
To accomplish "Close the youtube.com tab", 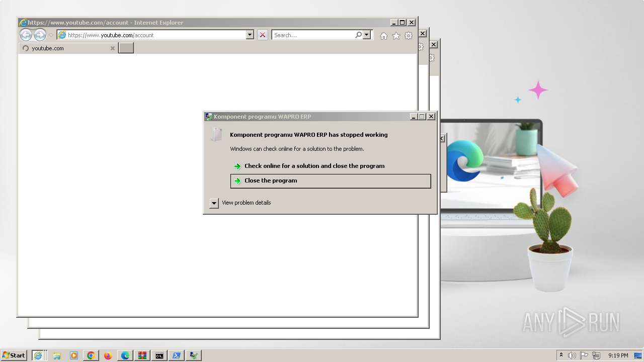I will pos(113,48).
